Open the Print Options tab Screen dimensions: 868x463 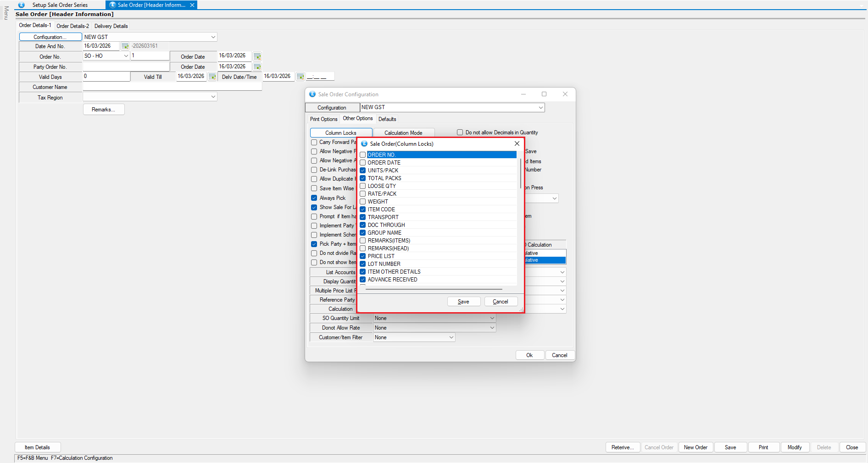coord(323,119)
